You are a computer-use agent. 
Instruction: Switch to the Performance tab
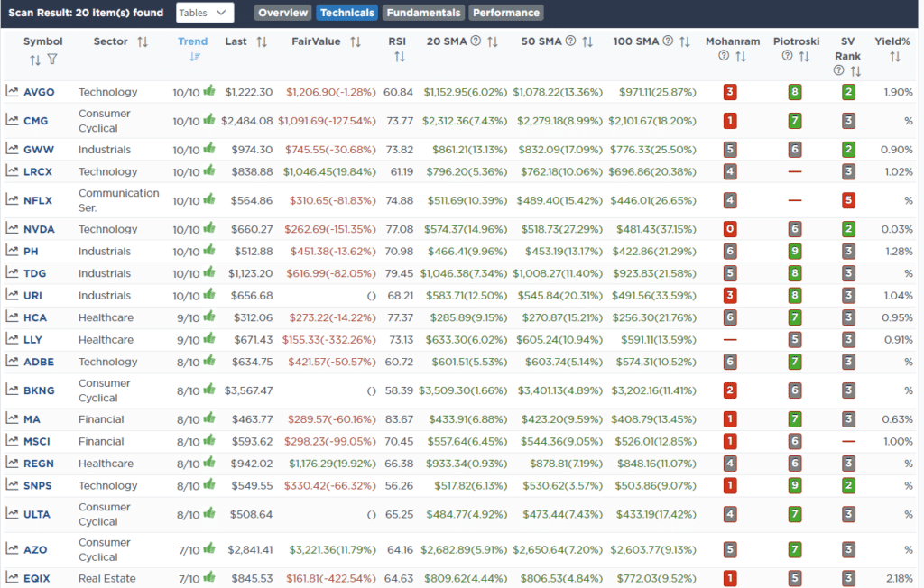pyautogui.click(x=505, y=13)
